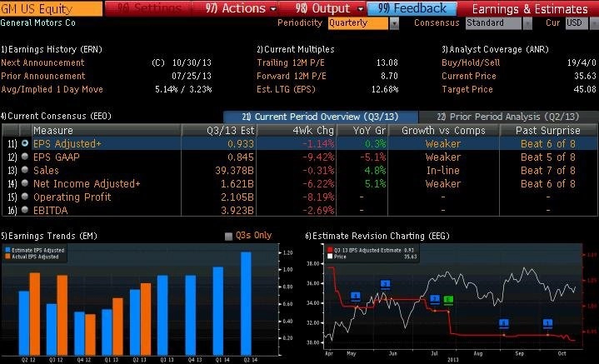The image size is (599, 364).
Task: Click the Est. LTG (EPS) value 12.68%
Action: tap(385, 89)
